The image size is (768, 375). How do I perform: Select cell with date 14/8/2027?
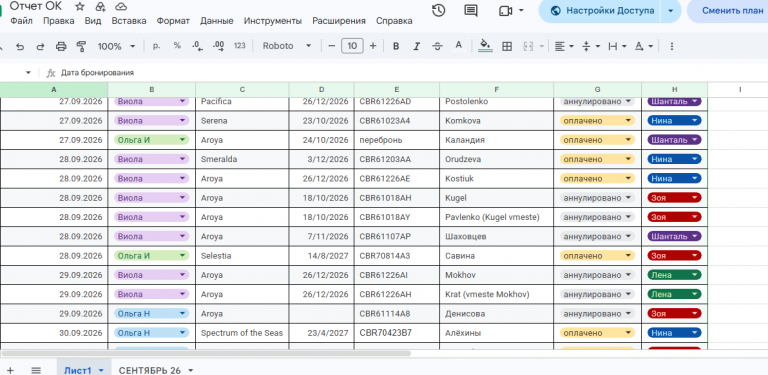tap(321, 256)
